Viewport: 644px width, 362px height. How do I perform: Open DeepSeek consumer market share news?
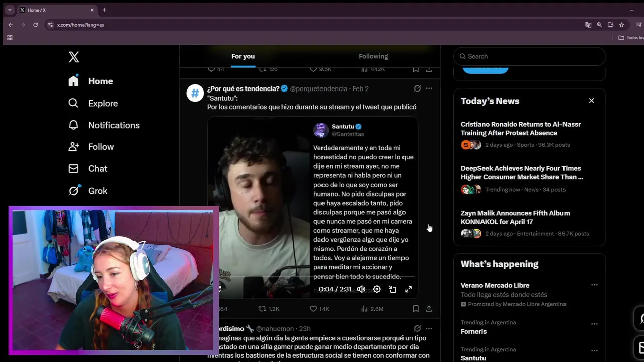tap(529, 178)
